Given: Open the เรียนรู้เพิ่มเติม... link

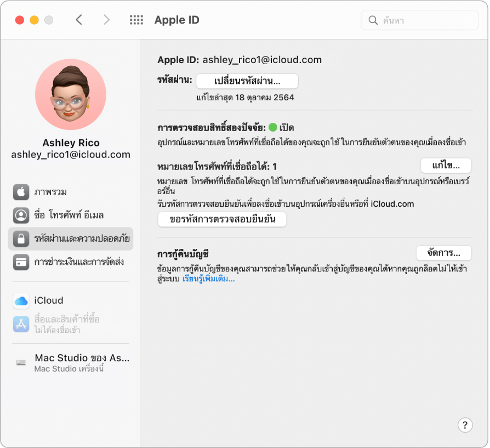Looking at the screenshot, I should click(208, 279).
